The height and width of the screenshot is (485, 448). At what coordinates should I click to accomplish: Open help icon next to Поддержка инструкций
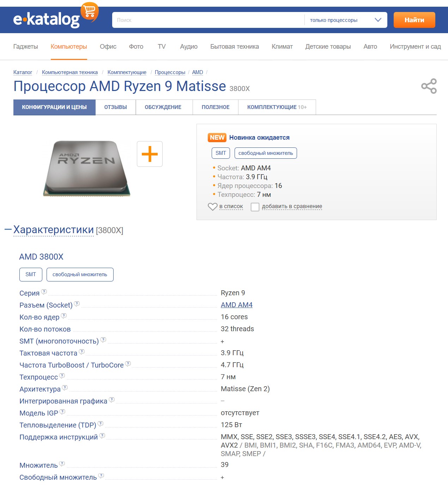(102, 436)
